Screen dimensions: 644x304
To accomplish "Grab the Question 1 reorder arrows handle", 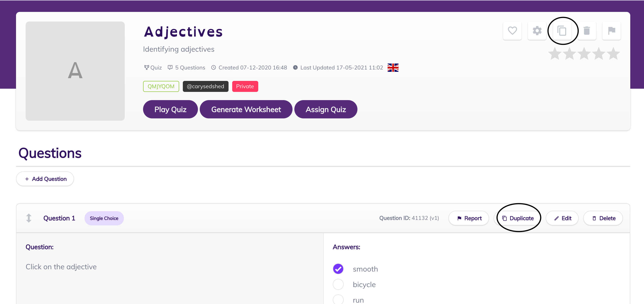I will (x=29, y=218).
